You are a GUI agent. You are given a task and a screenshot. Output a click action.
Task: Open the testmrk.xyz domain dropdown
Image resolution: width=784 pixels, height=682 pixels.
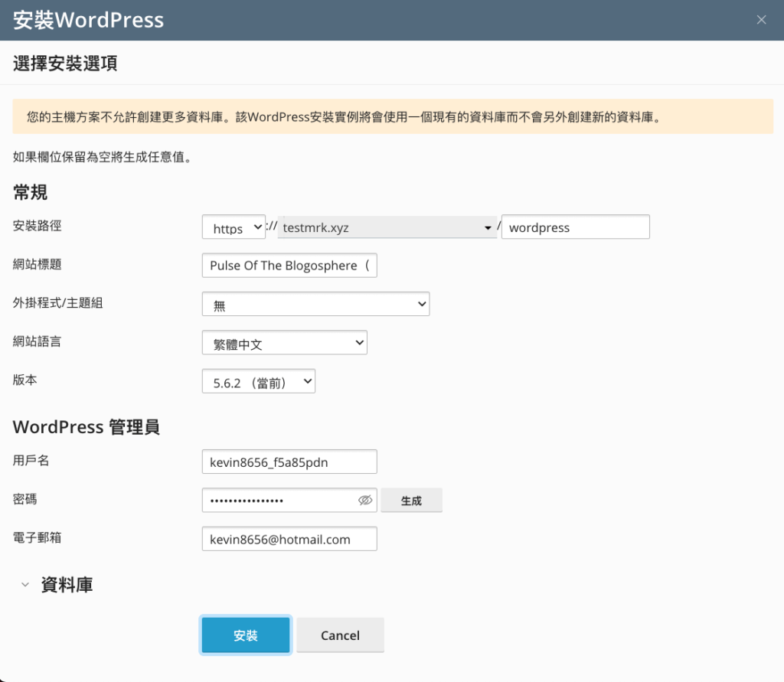click(x=387, y=227)
